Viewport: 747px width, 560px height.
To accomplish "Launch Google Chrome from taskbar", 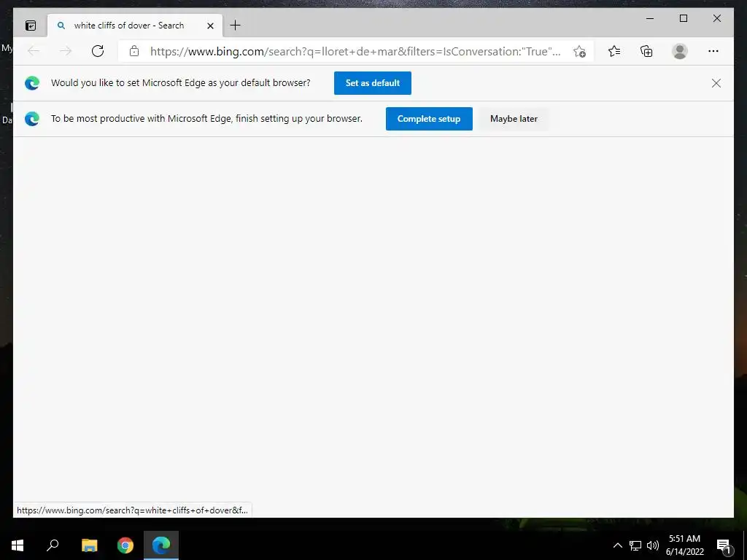I will [125, 545].
